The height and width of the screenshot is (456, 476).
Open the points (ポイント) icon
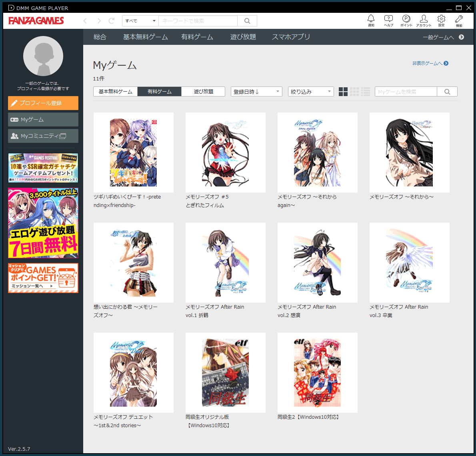(x=406, y=21)
